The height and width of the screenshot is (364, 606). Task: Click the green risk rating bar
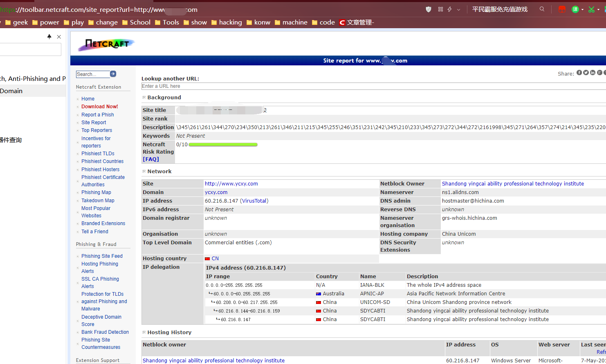coord(223,144)
